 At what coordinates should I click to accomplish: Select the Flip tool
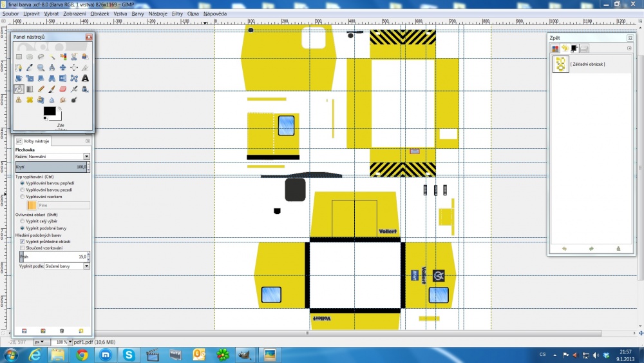[63, 78]
